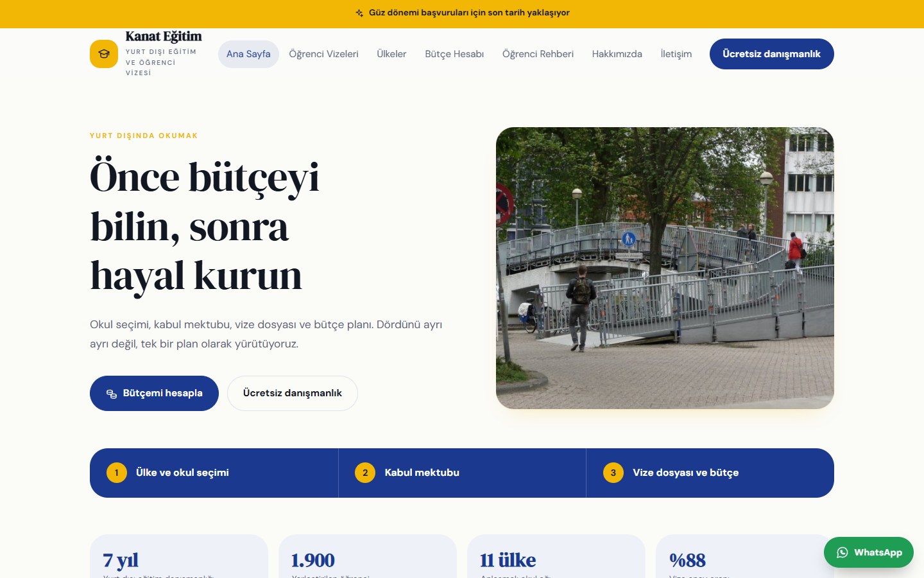Click the WhatsApp logo icon

843,552
